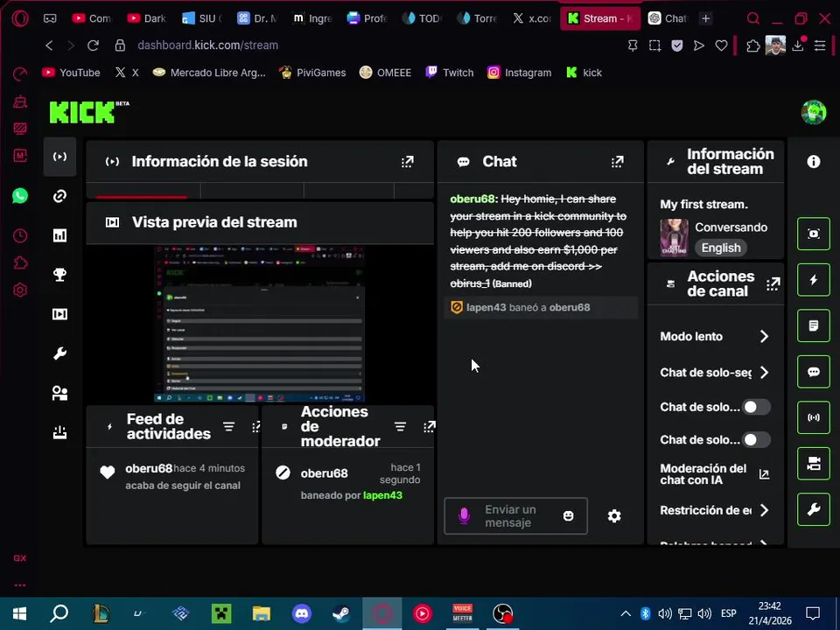Click the broadcast signal widget on right rail
Screen dimensions: 840x630
pyautogui.click(x=813, y=417)
